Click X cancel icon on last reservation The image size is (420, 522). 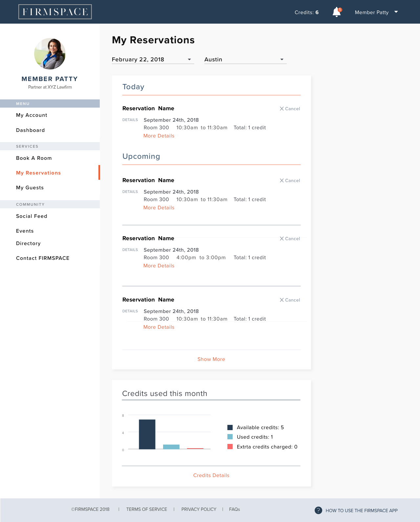[x=282, y=300]
